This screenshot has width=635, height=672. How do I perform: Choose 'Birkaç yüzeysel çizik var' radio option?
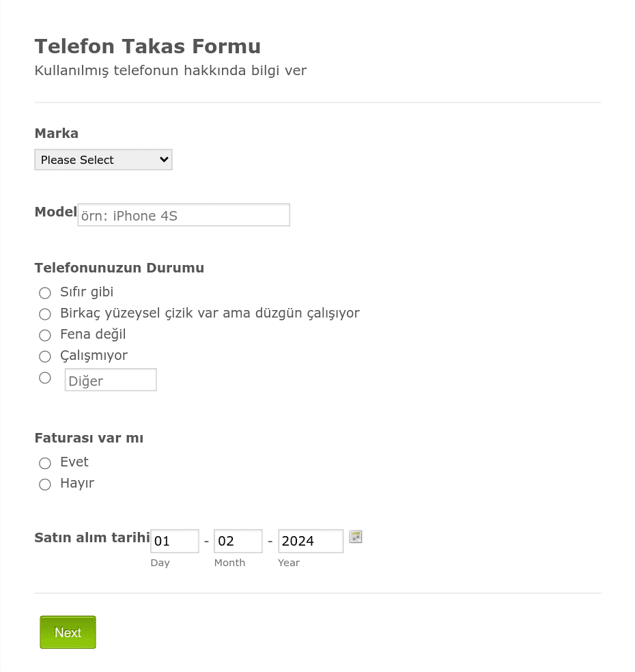(45, 314)
